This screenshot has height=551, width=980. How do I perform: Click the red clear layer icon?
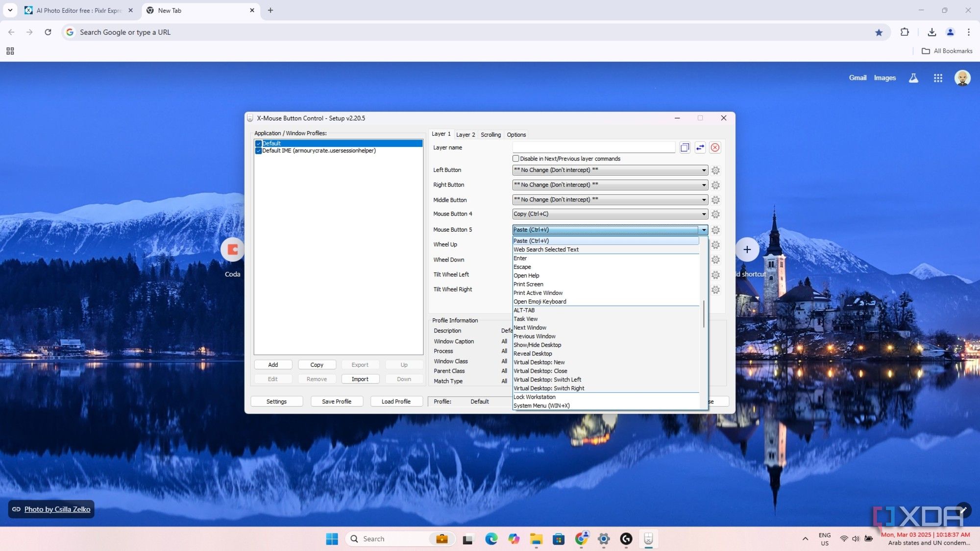[715, 147]
